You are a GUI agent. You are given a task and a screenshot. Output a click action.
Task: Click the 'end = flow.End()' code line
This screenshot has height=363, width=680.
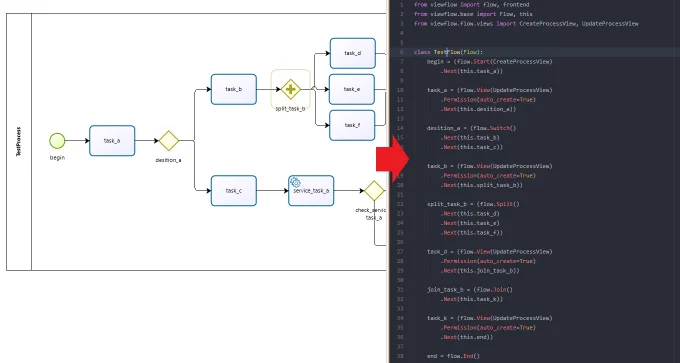pos(453,356)
